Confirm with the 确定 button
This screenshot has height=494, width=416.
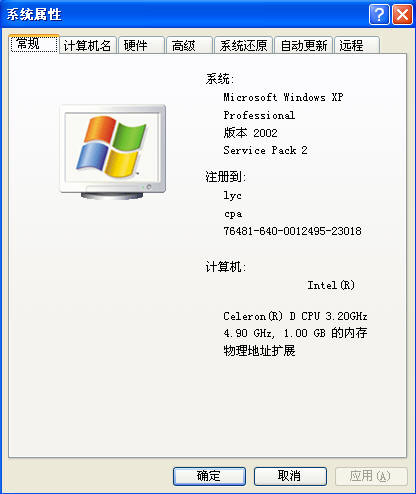(x=209, y=476)
